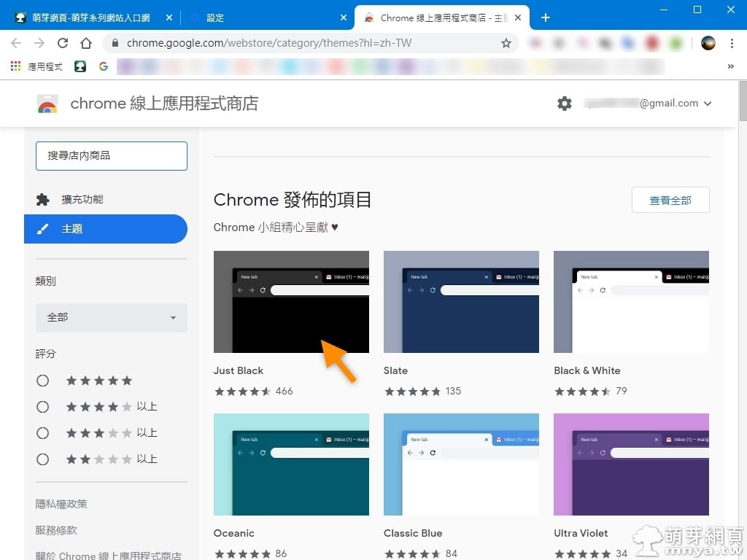Viewport: 747px width, 560px height.
Task: Click the Chrome Web Store logo
Action: pyautogui.click(x=47, y=103)
